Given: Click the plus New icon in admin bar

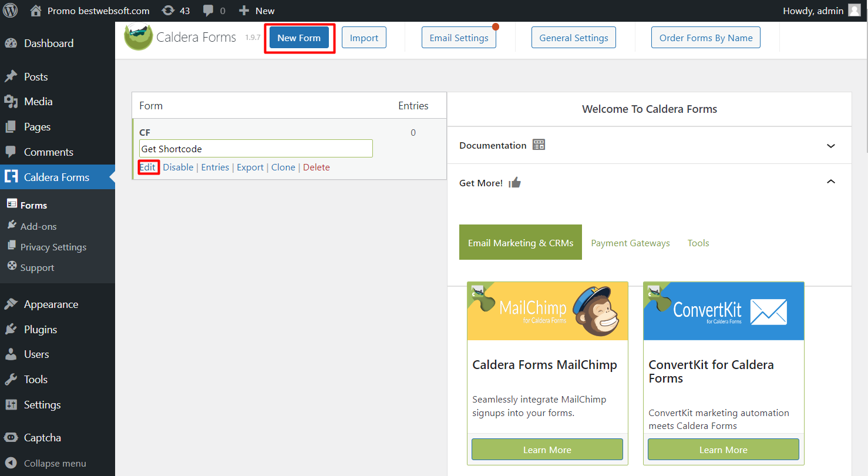Looking at the screenshot, I should (244, 11).
